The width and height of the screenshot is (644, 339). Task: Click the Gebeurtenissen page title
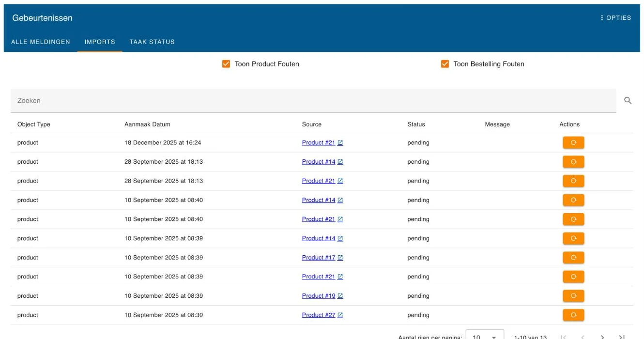(43, 18)
